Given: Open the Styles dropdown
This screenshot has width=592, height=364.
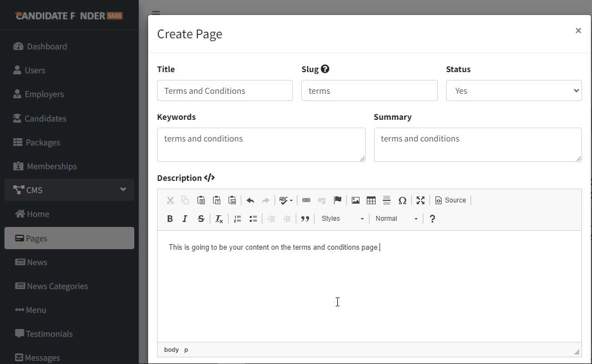Looking at the screenshot, I should pyautogui.click(x=342, y=219).
